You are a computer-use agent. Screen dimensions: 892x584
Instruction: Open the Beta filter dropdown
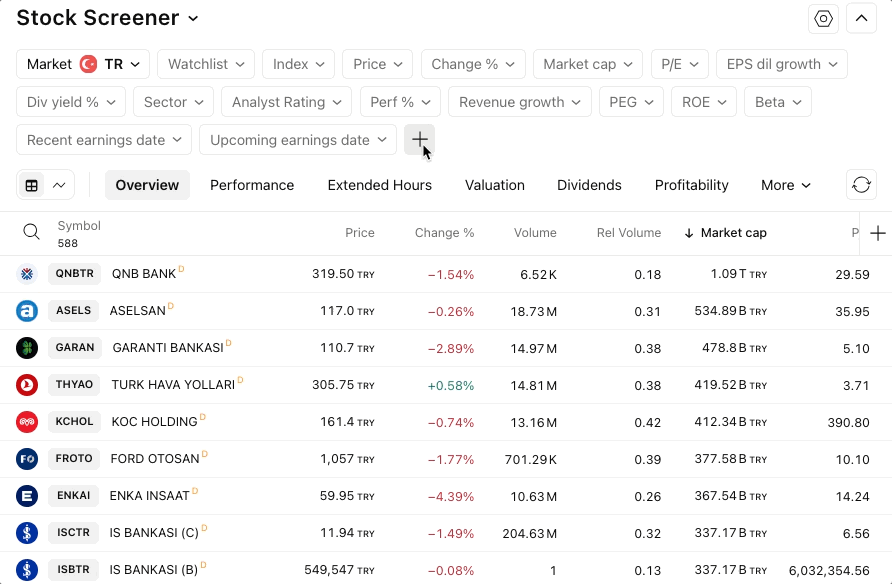778,102
